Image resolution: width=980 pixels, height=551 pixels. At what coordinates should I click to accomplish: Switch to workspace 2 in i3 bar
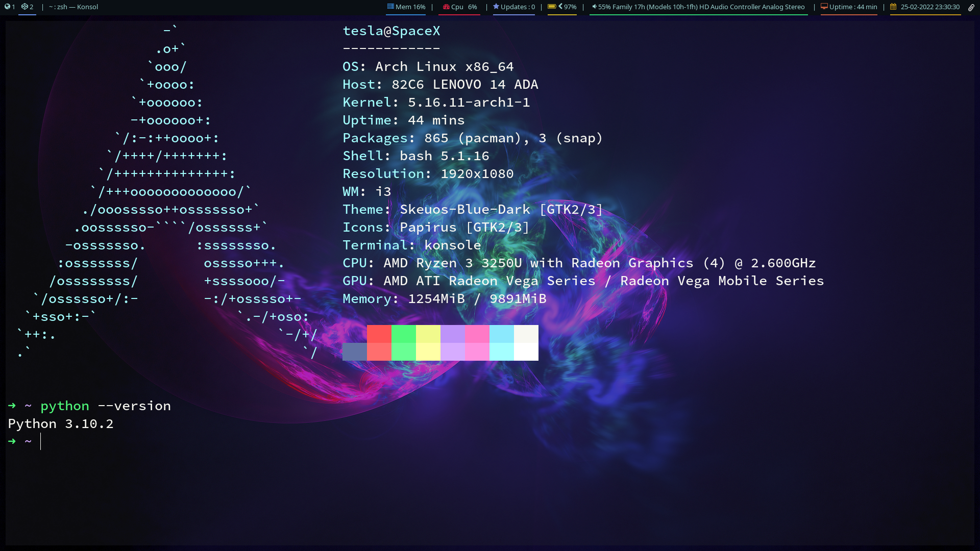(x=27, y=7)
